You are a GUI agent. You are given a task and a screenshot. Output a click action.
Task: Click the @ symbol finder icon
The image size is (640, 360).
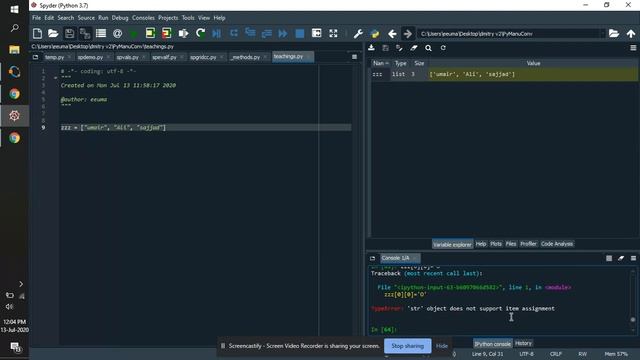coord(117,33)
